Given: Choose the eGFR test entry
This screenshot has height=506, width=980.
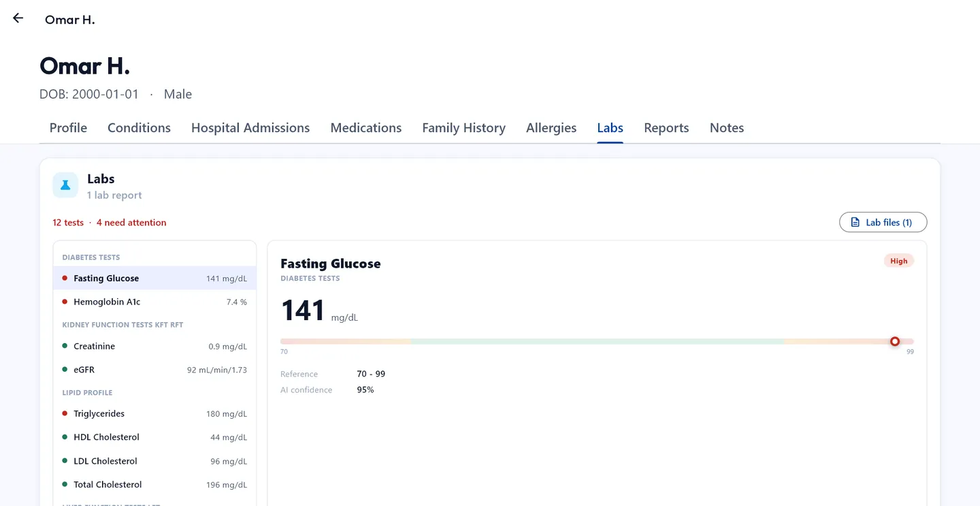Looking at the screenshot, I should point(155,370).
